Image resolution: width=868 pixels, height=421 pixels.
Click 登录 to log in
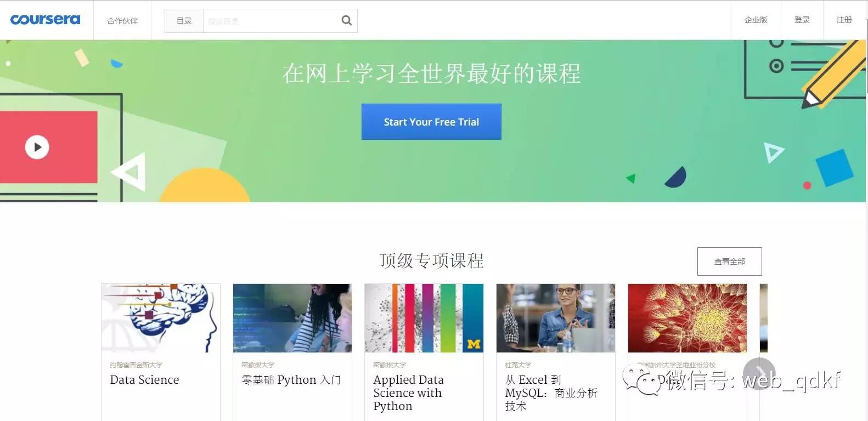click(x=802, y=20)
